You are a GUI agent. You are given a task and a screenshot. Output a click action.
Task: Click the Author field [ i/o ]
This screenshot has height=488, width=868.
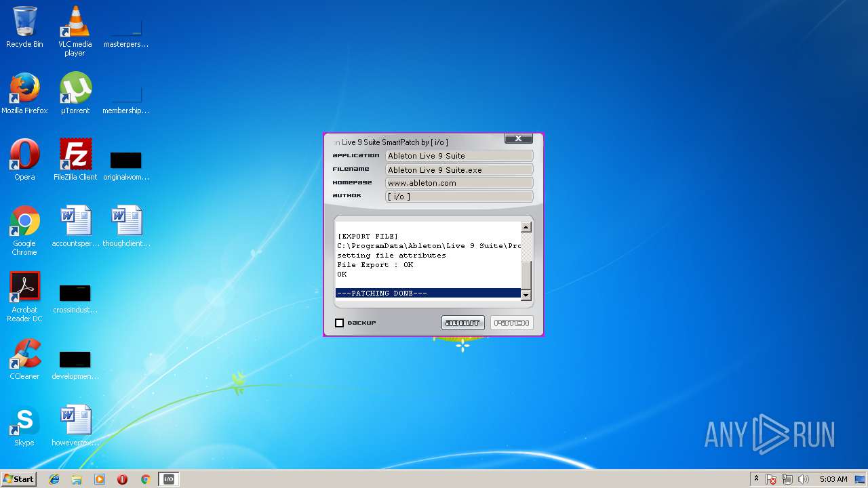coord(459,197)
